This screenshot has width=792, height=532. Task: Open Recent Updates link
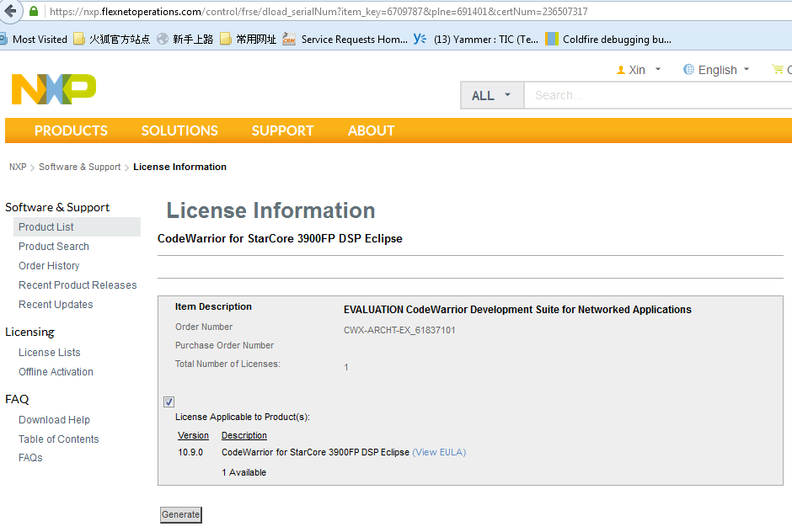56,305
